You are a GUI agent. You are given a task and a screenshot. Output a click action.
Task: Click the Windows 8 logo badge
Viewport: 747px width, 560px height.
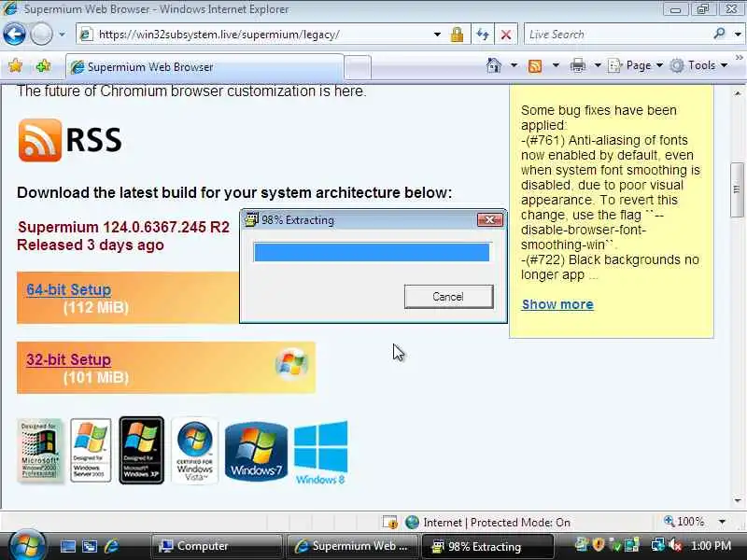320,453
